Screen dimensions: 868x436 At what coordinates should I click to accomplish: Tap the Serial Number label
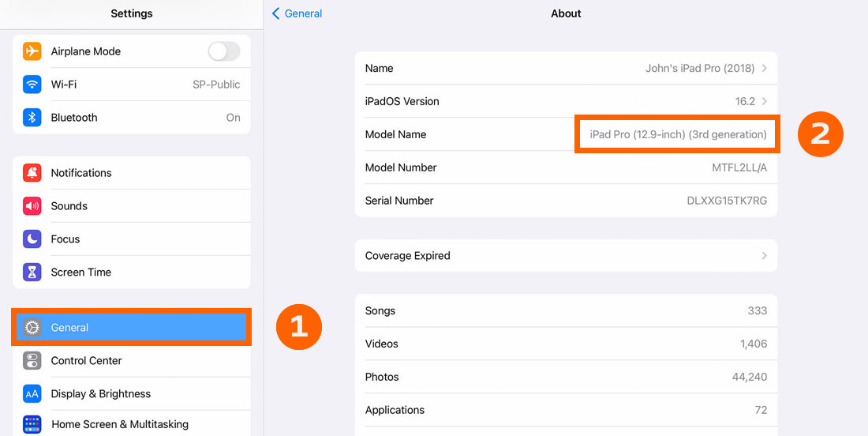tap(399, 201)
